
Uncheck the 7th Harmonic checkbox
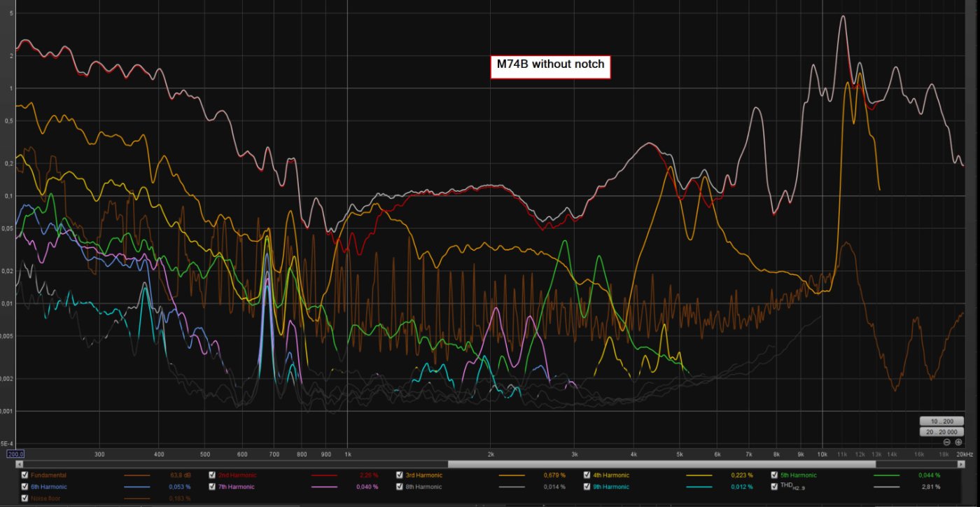click(212, 486)
